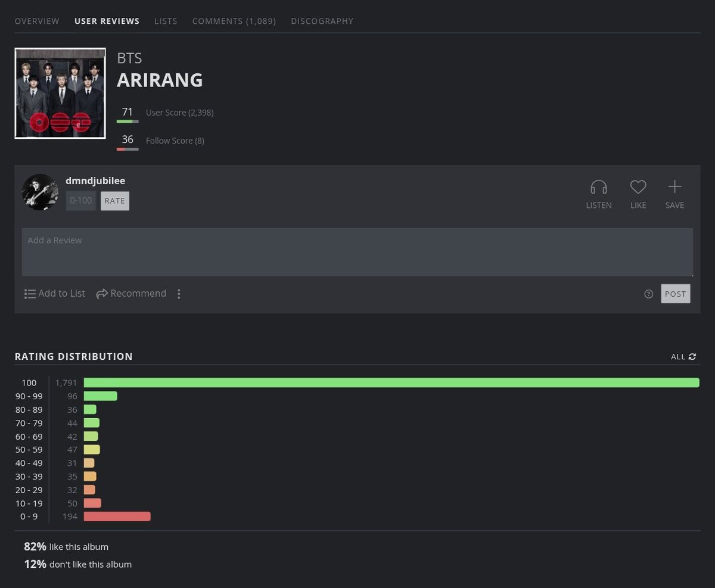The image size is (715, 588).
Task: Click the ARIRANG album title
Action: tap(160, 80)
